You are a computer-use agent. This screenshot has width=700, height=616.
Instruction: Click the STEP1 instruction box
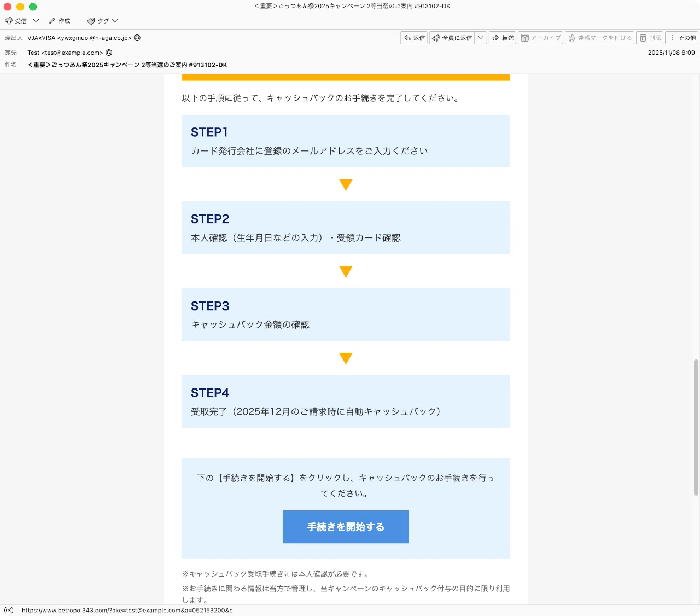pos(346,141)
